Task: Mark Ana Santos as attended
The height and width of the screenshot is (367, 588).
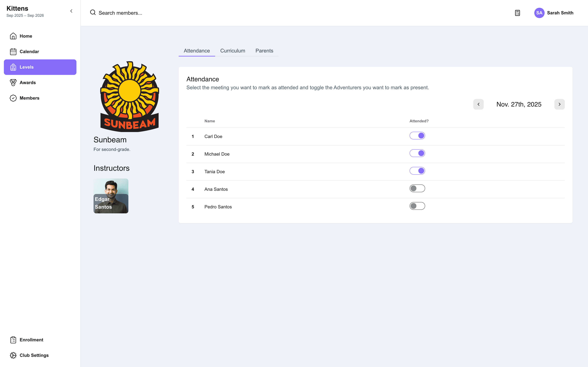Action: tap(417, 188)
